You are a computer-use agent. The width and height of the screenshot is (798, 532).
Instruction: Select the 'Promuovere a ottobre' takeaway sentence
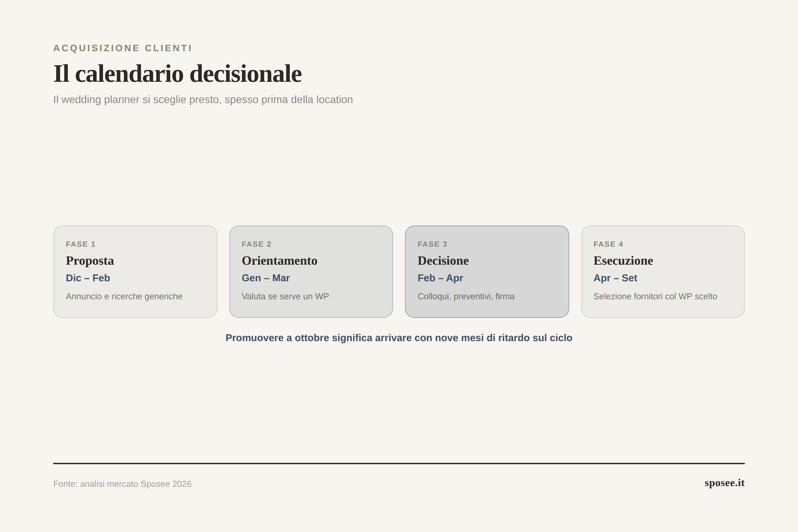pyautogui.click(x=399, y=338)
